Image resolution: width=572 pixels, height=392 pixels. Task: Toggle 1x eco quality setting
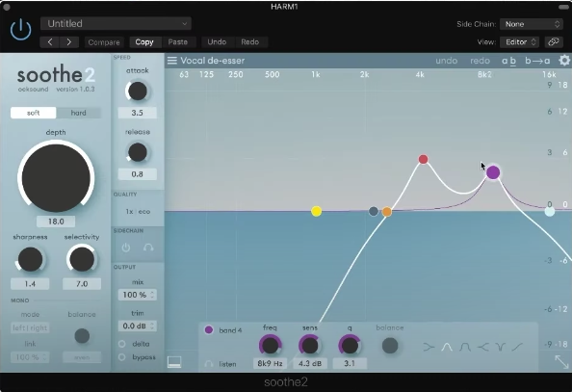(138, 212)
